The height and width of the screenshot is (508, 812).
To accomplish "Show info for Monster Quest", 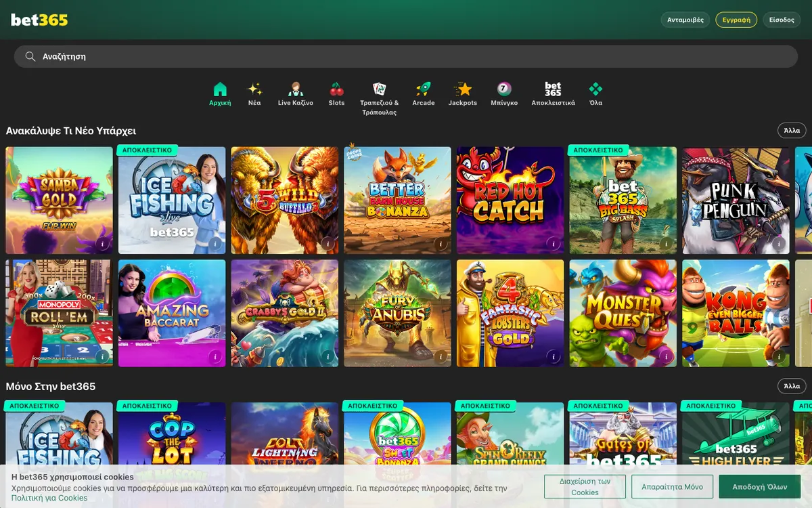I will tap(667, 356).
